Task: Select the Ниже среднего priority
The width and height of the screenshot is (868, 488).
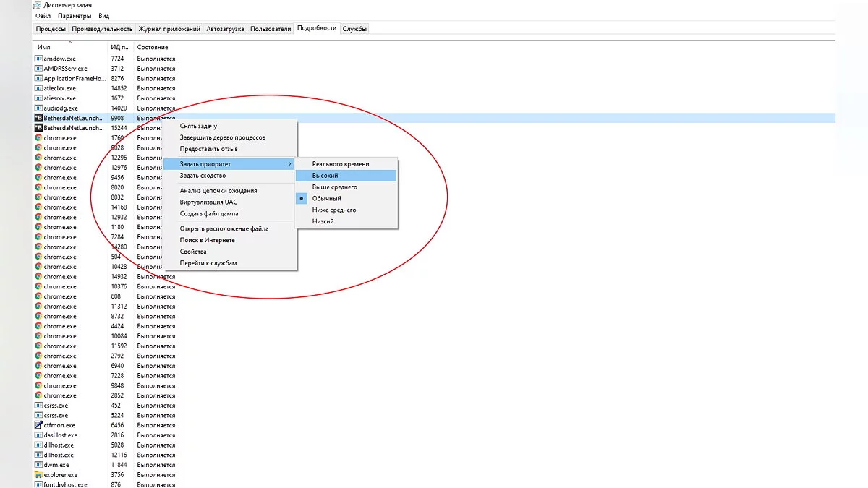Action: tap(333, 210)
